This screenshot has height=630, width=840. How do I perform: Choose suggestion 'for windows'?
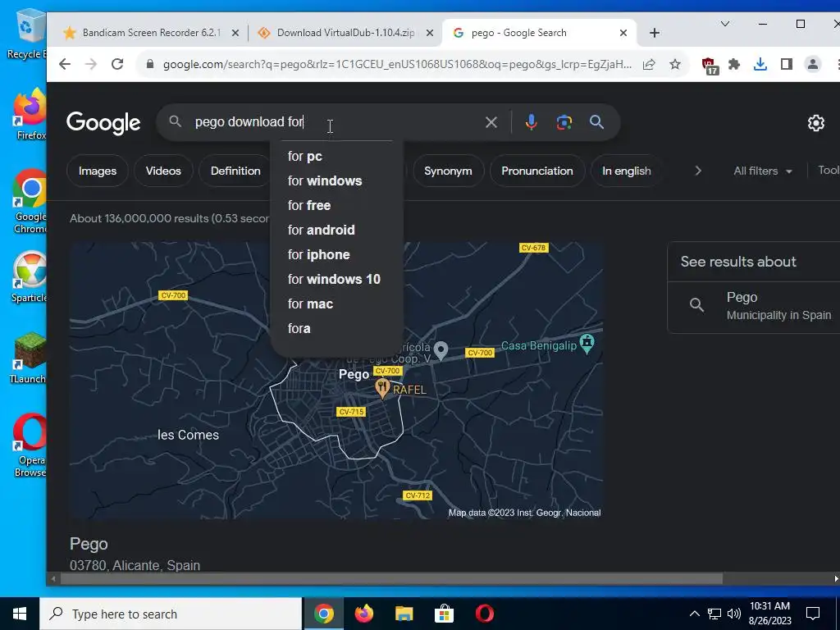pos(336,181)
